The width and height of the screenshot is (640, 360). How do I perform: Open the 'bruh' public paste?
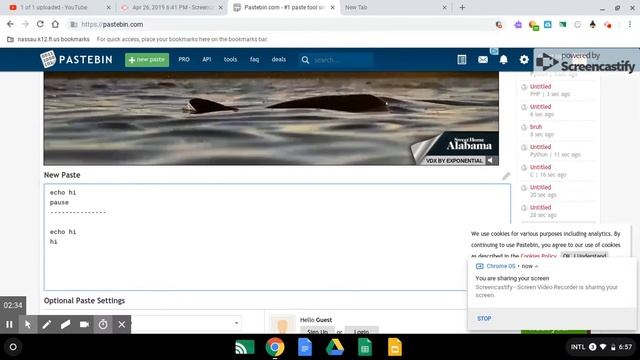[536, 127]
